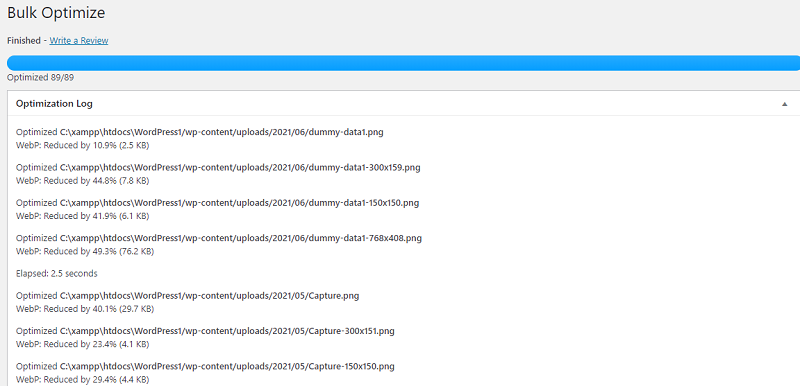Image resolution: width=800 pixels, height=386 pixels.
Task: Select the dummy-data1-768x408.png path line
Action: tap(219, 238)
